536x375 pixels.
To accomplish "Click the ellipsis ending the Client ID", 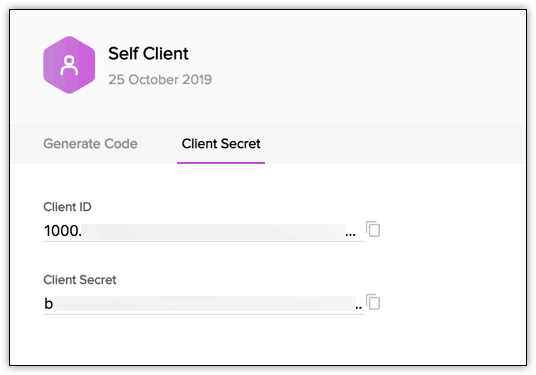I will click(x=350, y=235).
